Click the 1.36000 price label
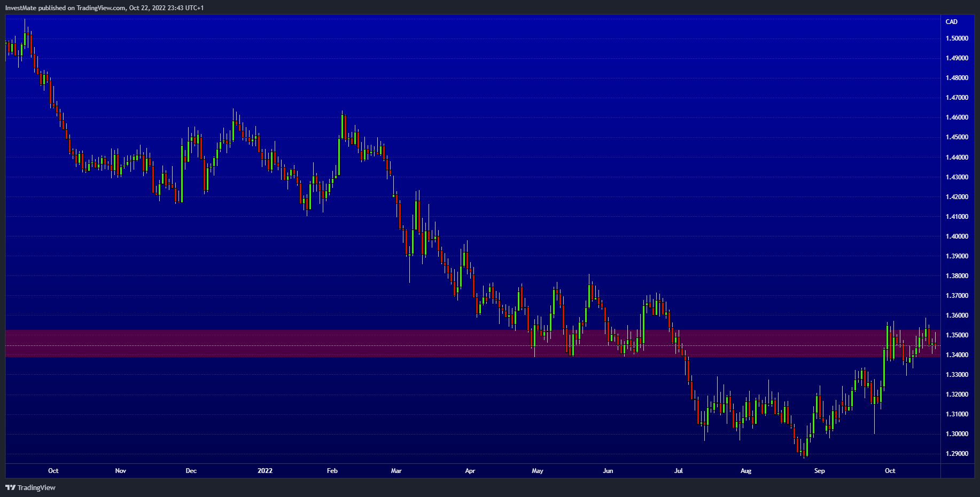Image resolution: width=980 pixels, height=497 pixels. [957, 315]
